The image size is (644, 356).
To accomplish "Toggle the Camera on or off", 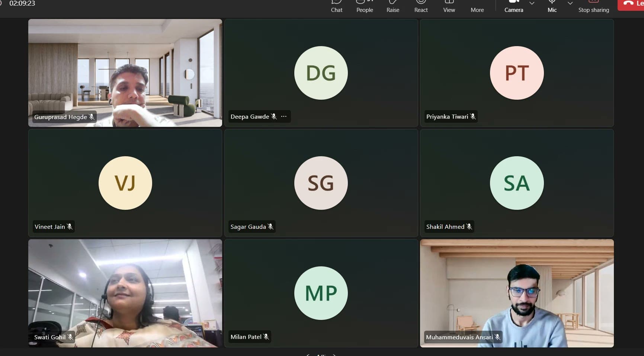I will [x=514, y=6].
